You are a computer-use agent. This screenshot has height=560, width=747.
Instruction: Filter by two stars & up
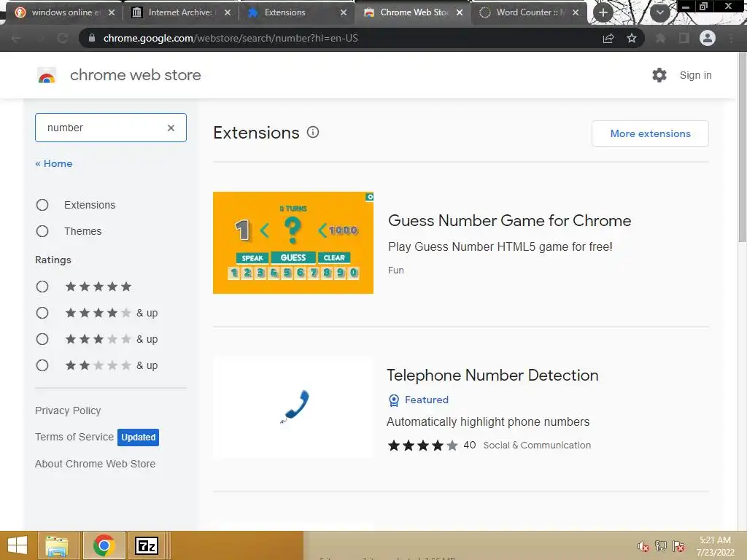point(42,365)
